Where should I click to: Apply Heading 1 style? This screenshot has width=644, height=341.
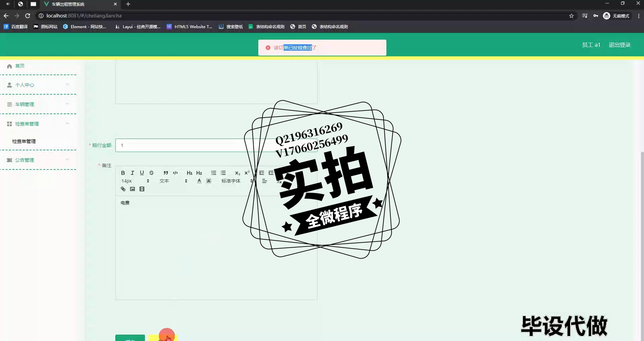click(190, 173)
